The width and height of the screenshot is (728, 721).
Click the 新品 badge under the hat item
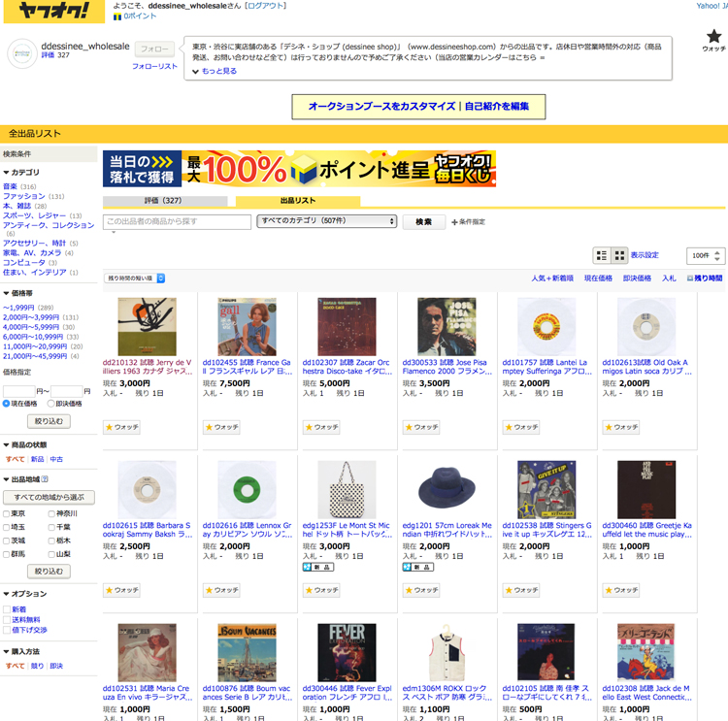tap(417, 567)
